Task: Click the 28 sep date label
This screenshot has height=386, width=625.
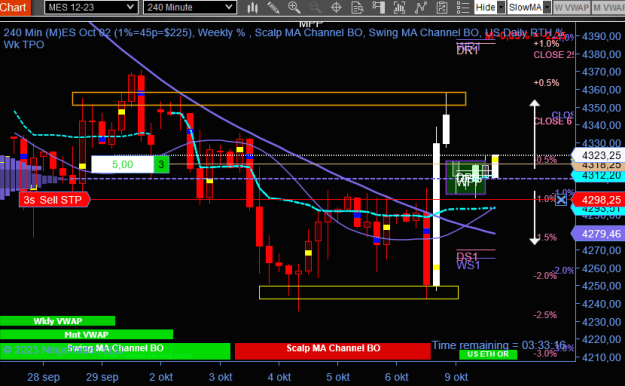Action: point(43,377)
